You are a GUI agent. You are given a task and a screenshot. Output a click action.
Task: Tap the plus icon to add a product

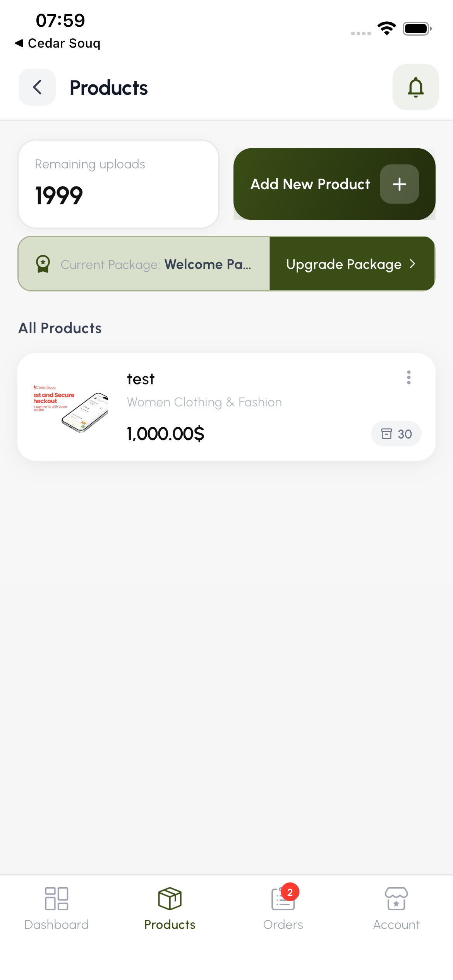[x=399, y=184]
